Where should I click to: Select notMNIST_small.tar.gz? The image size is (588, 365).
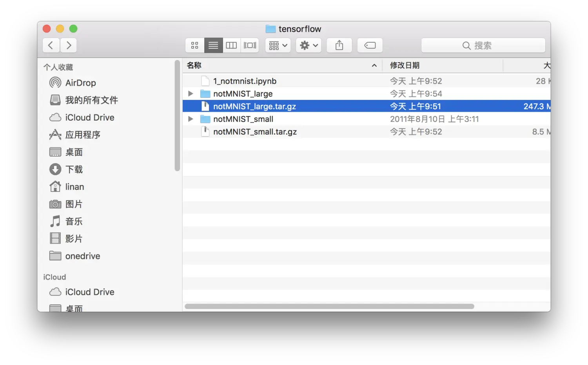pos(367,132)
